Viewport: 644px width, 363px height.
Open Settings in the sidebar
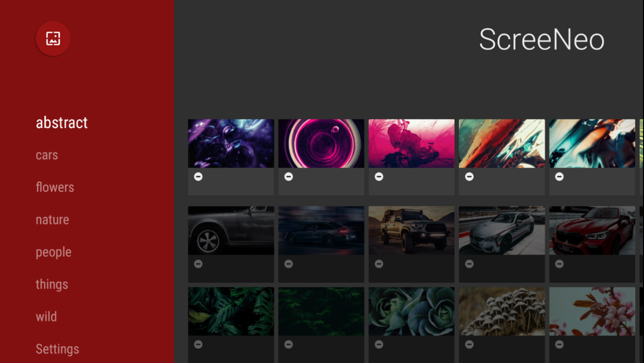pyautogui.click(x=57, y=349)
